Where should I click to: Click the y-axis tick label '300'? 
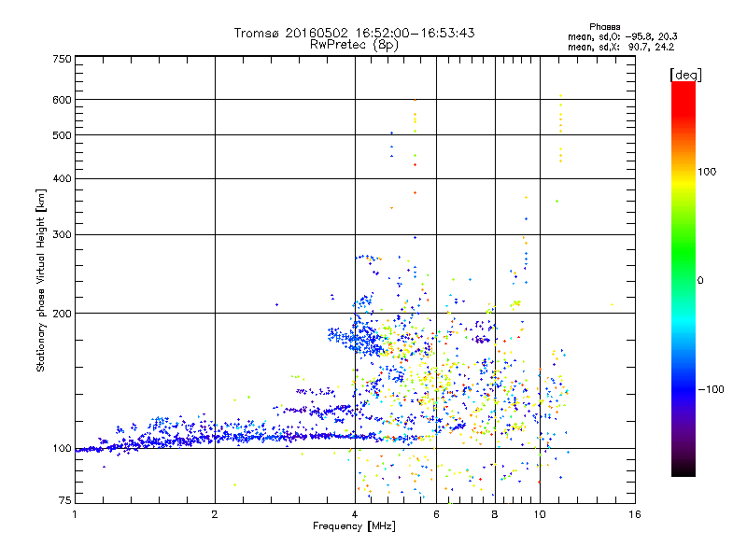[x=63, y=235]
